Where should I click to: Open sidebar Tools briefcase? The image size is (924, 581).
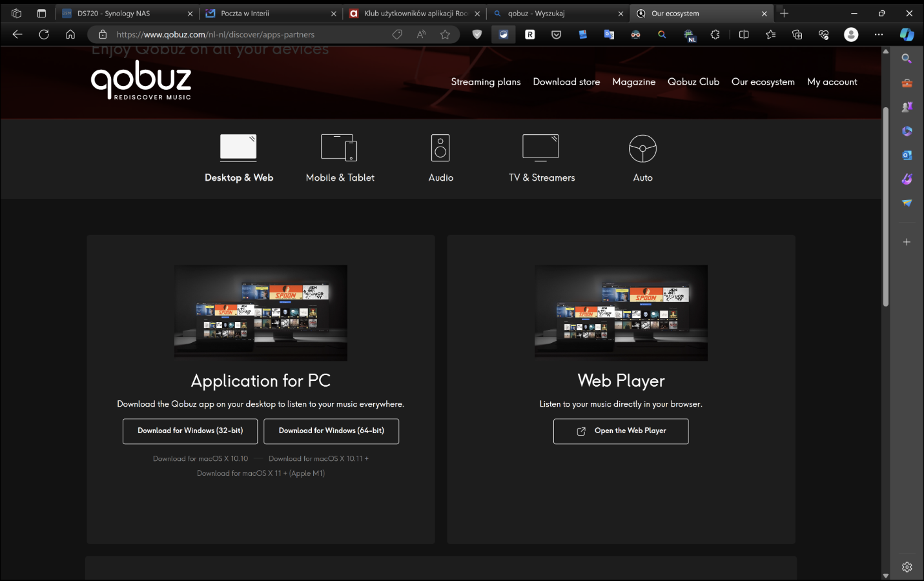907,83
